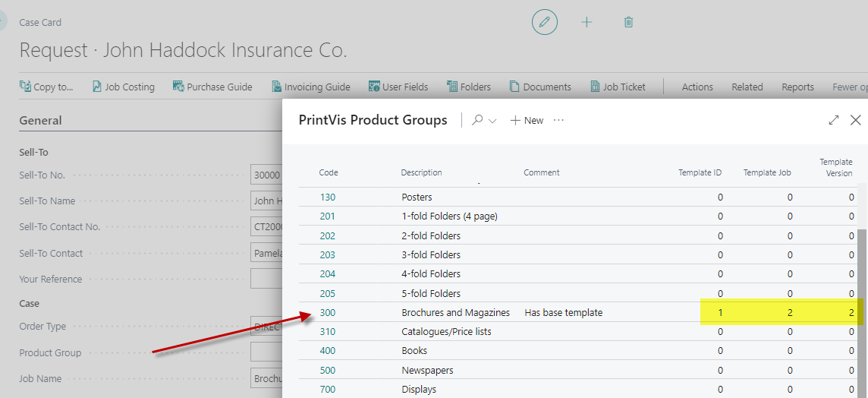Click New in PrintVis Product Groups
The height and width of the screenshot is (398, 868).
point(527,120)
